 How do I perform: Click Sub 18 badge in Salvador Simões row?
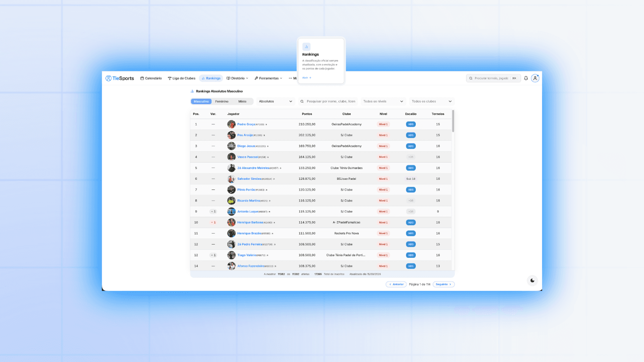click(411, 179)
